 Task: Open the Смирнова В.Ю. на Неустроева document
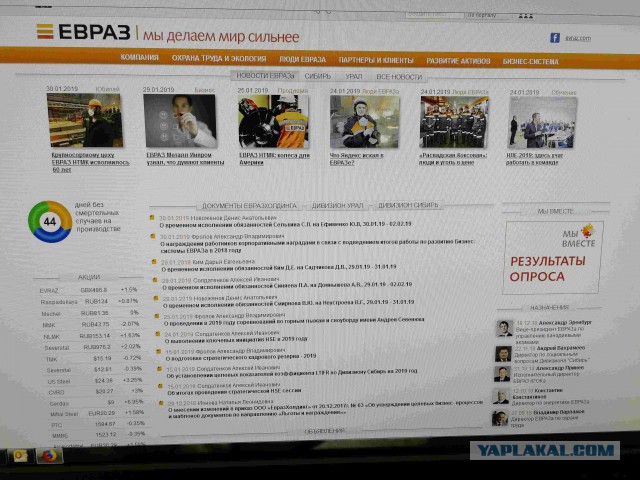tap(289, 303)
